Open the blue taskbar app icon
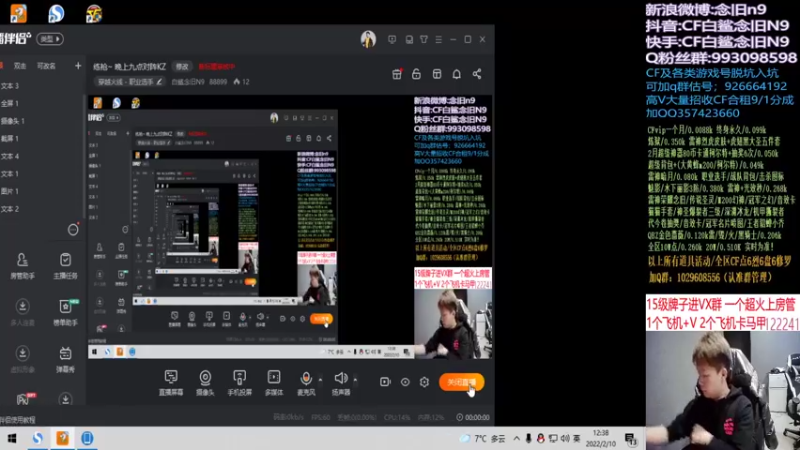This screenshot has height=450, width=800. pyautogui.click(x=87, y=438)
